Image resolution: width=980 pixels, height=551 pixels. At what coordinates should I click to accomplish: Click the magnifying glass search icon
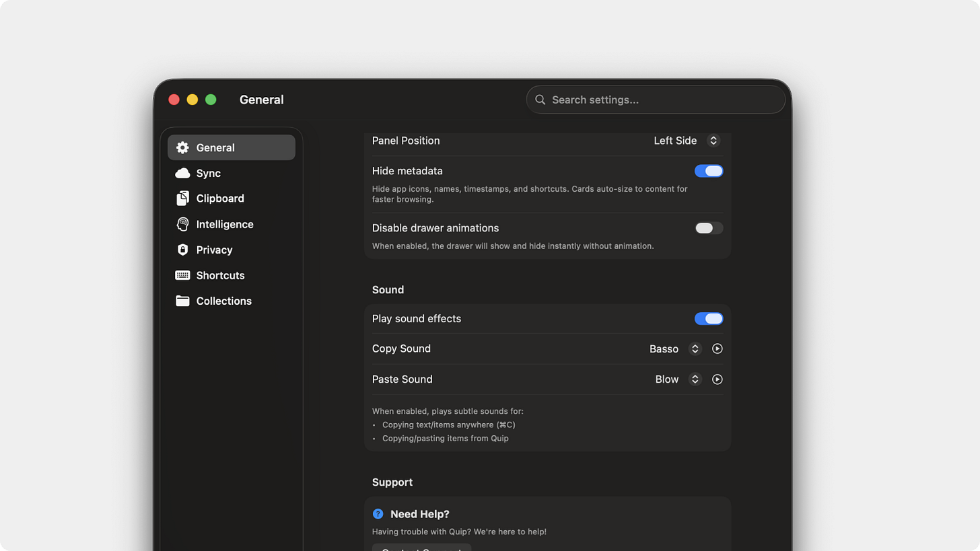540,100
